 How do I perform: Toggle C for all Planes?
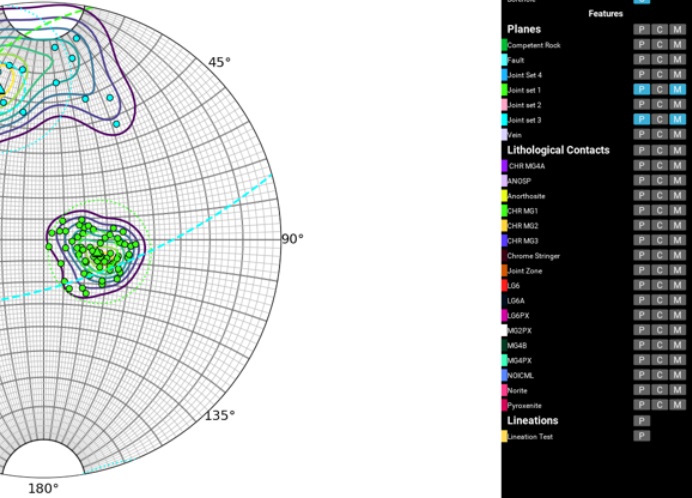[x=659, y=30]
